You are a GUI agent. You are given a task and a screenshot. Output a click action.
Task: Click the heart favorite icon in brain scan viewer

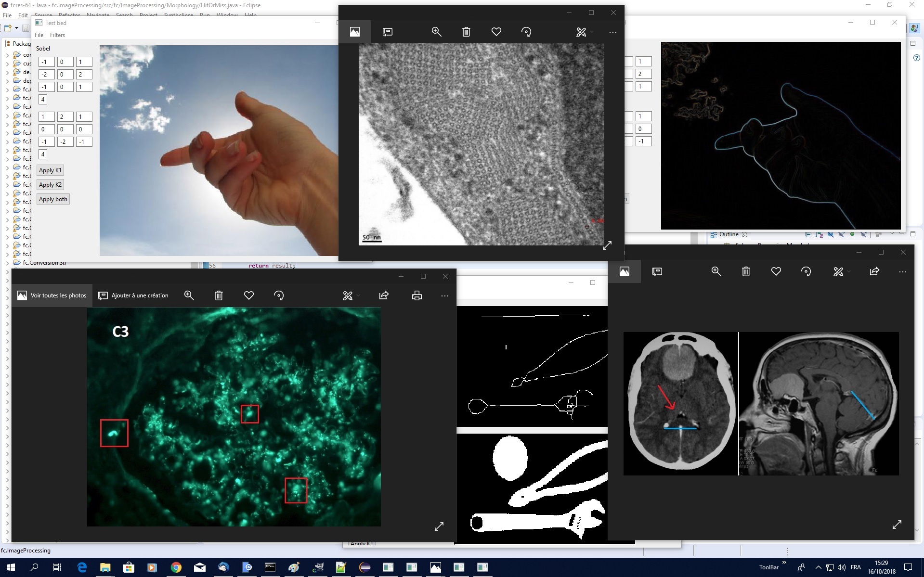[776, 271]
